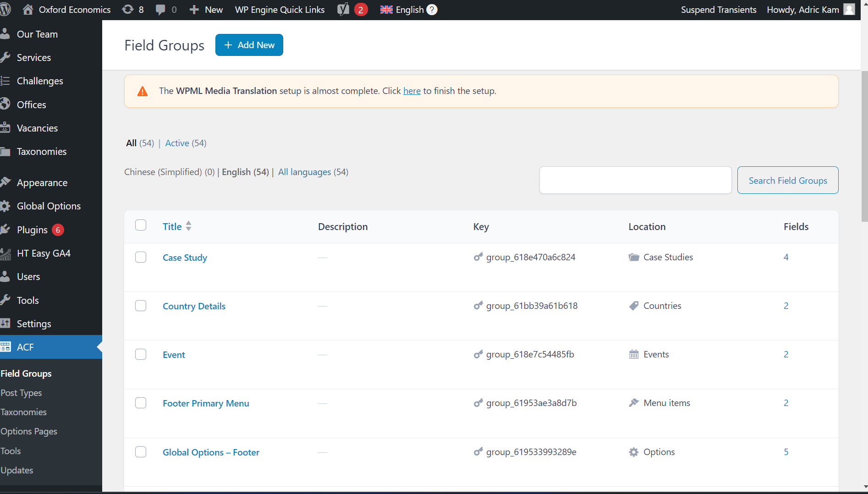This screenshot has width=868, height=494.
Task: Click the WordPress logo icon
Action: click(5, 10)
